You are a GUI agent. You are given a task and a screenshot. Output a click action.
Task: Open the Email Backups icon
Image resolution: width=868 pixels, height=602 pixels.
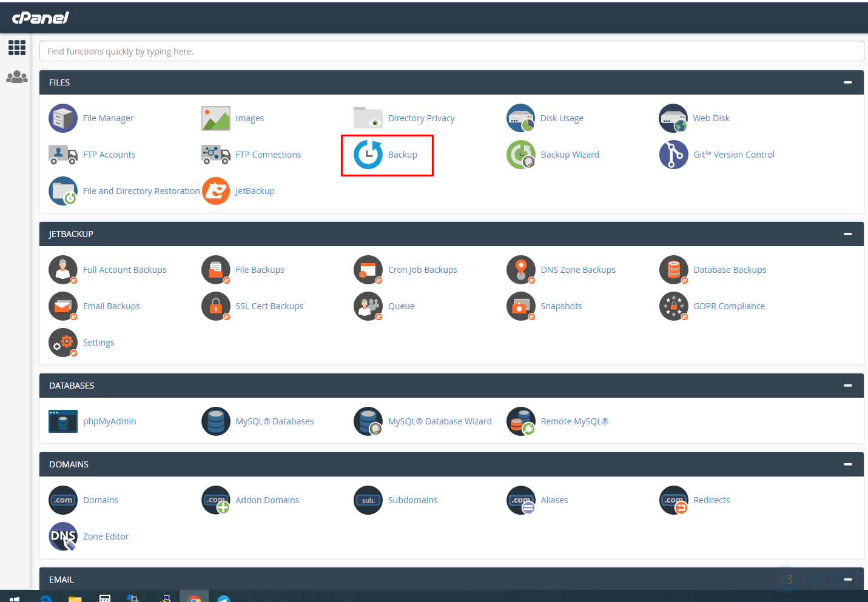point(63,306)
